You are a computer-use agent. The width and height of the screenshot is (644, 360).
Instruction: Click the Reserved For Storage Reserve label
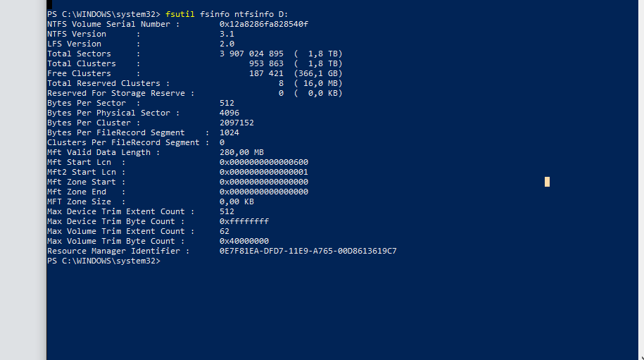pyautogui.click(x=116, y=93)
